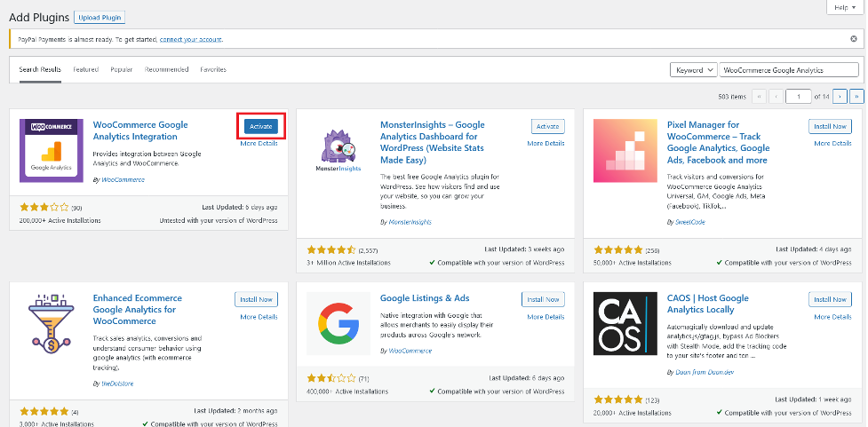This screenshot has height=427, width=868.
Task: View More Details for Enhanced Ecommerce plugin
Action: pyautogui.click(x=259, y=317)
